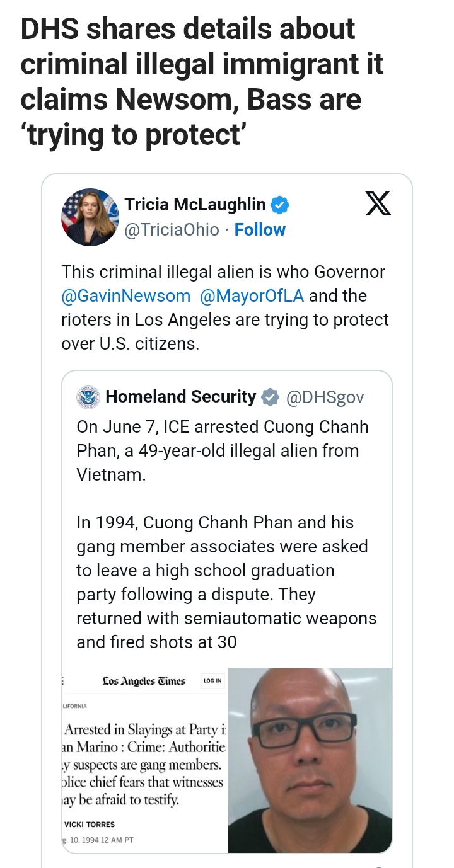
Task: Open the @TriciaOhio handle
Action: point(172,230)
